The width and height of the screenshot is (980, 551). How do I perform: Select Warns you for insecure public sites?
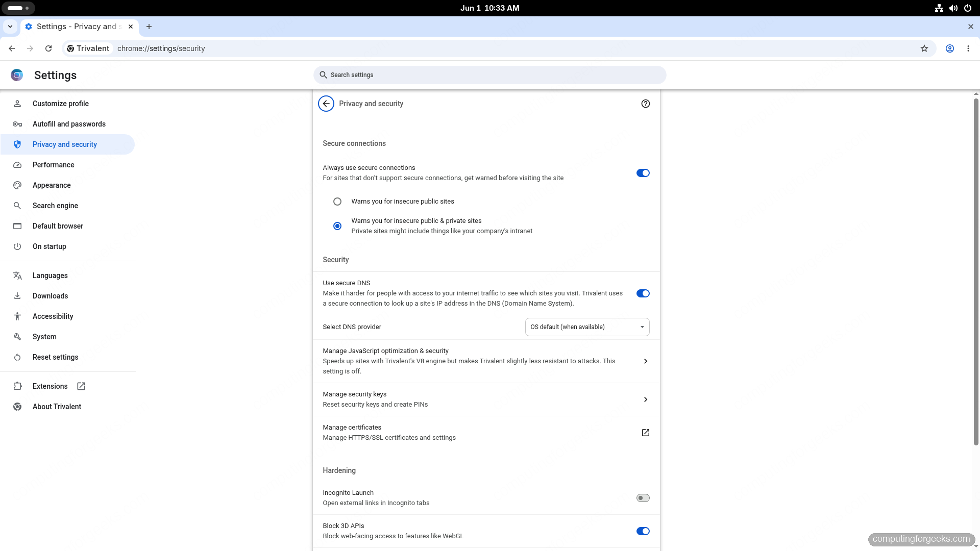(337, 202)
